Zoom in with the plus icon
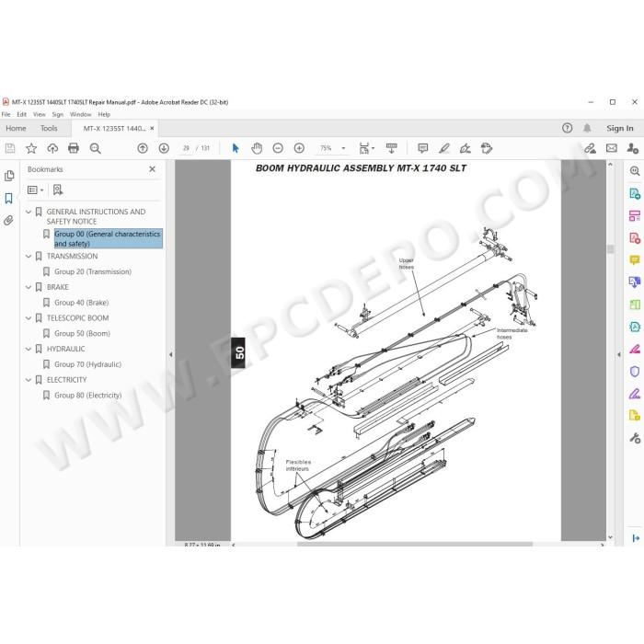 299,148
